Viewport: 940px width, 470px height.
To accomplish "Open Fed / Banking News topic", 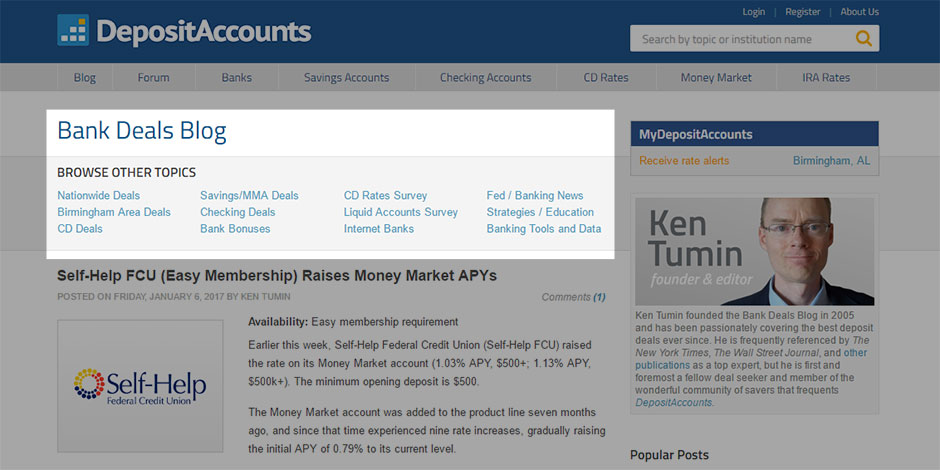I will [x=535, y=195].
